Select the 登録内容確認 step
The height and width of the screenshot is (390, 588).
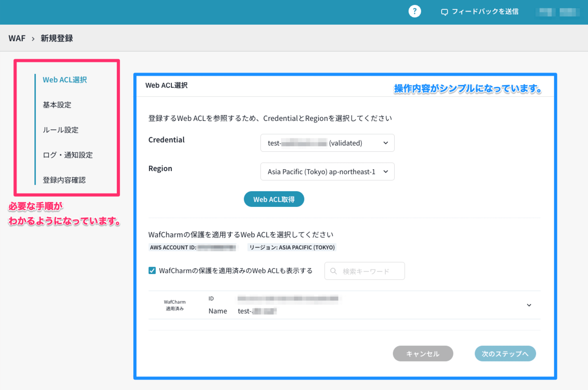click(x=64, y=180)
